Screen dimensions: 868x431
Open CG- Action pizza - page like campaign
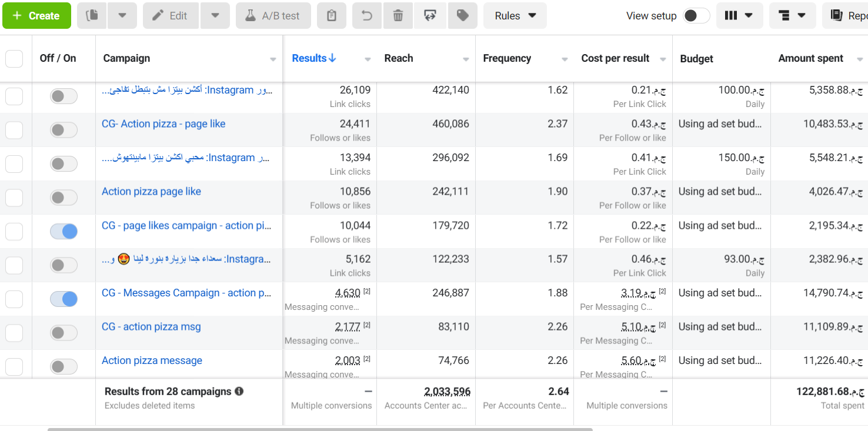pyautogui.click(x=163, y=124)
